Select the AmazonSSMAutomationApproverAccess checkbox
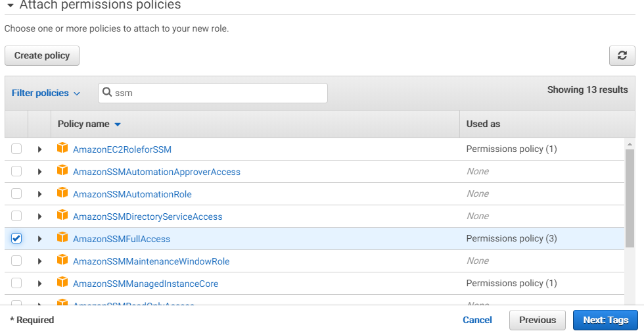The image size is (644, 331). [x=16, y=171]
